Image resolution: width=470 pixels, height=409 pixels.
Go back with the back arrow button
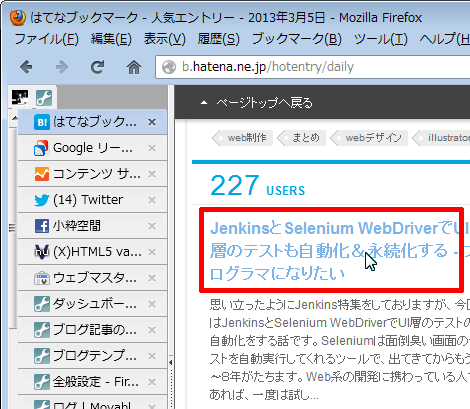click(26, 67)
